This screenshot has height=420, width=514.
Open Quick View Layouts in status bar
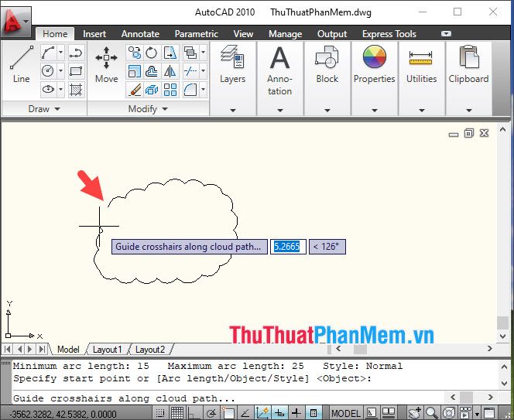click(372, 413)
